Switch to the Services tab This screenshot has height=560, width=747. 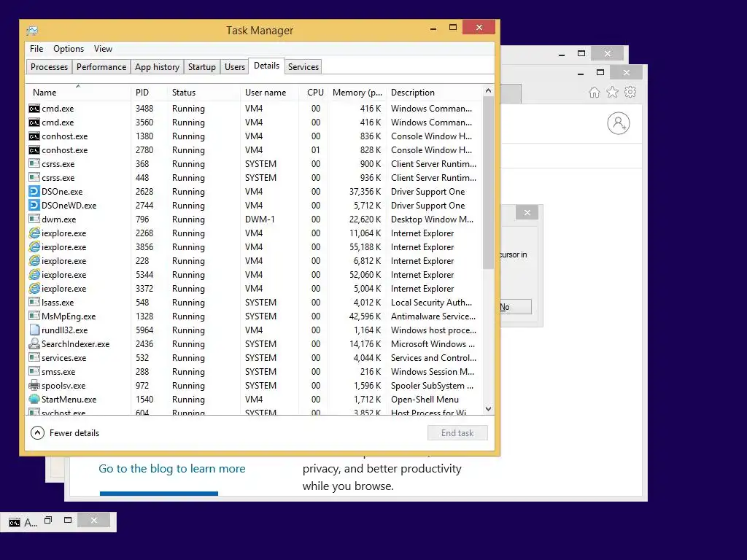(303, 66)
